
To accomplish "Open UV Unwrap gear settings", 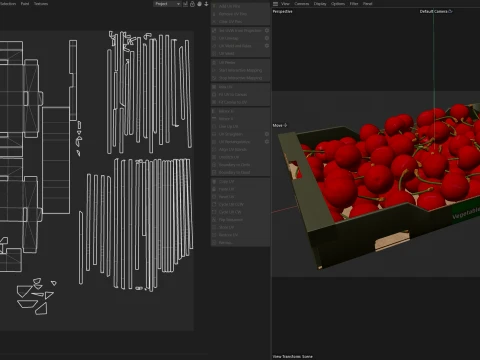I will point(267,38).
